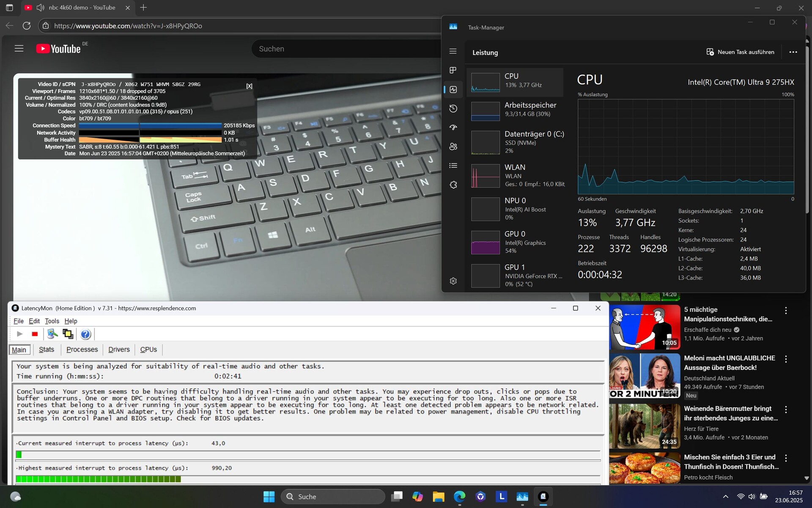
Task: Select GPU 0 Intel Graphics performance item
Action: click(515, 242)
